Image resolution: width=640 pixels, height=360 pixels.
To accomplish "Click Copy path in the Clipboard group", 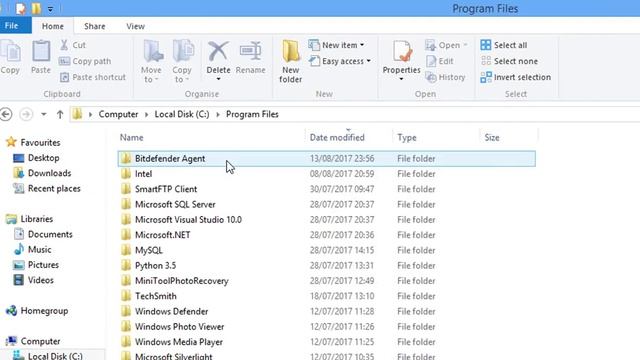I will click(x=85, y=61).
